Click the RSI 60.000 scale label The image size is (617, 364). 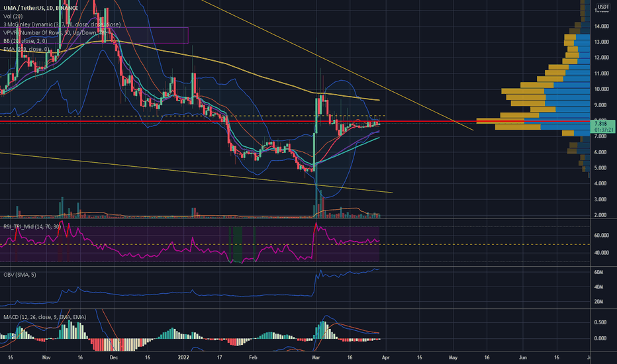[x=602, y=236]
